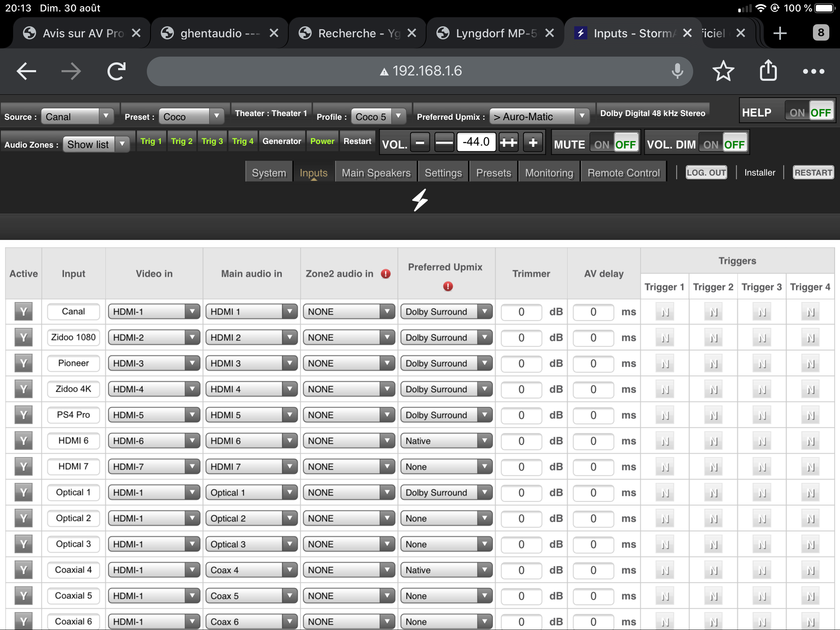Tap the microphone icon in address bar

pos(677,71)
